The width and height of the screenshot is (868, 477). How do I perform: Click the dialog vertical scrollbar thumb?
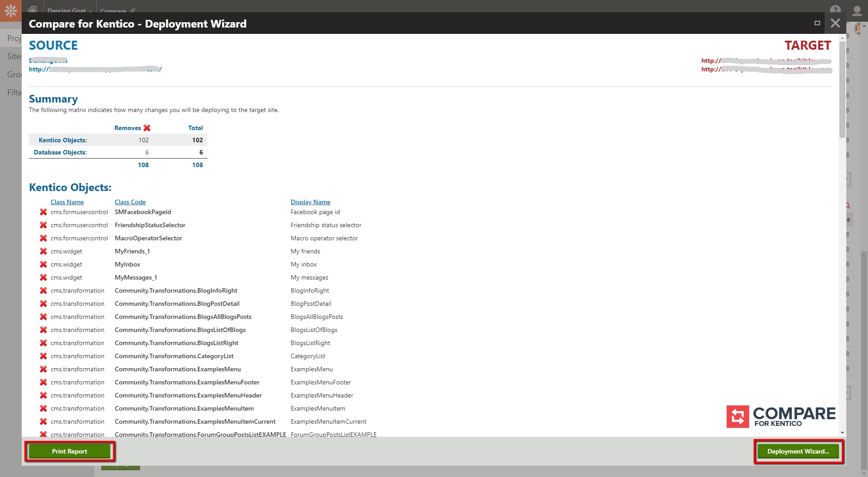tap(842, 89)
